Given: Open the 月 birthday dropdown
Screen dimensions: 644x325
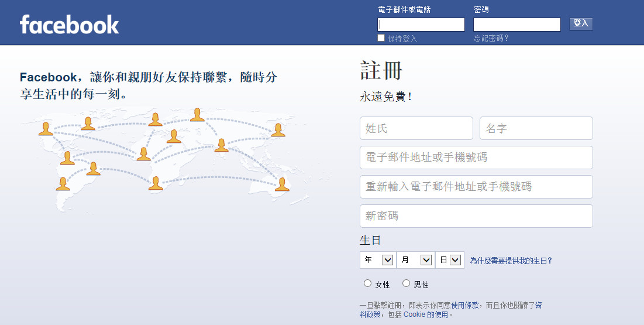Looking at the screenshot, I should tap(416, 260).
